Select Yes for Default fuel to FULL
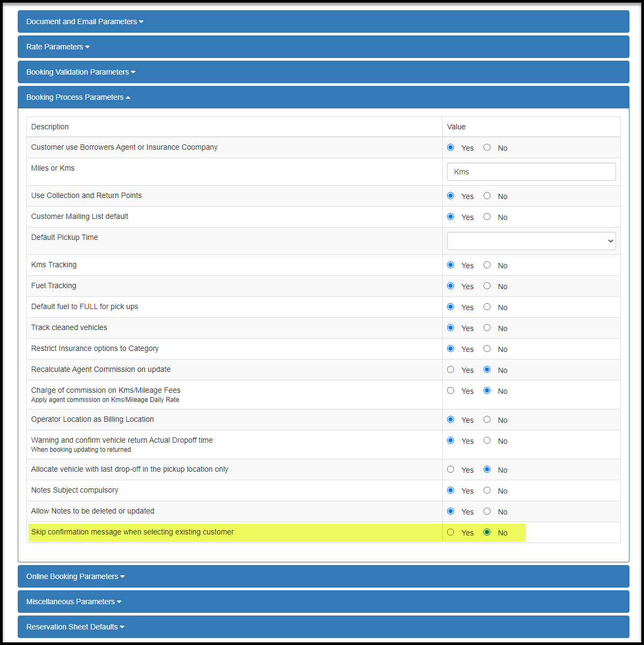This screenshot has height=645, width=644. tap(450, 306)
